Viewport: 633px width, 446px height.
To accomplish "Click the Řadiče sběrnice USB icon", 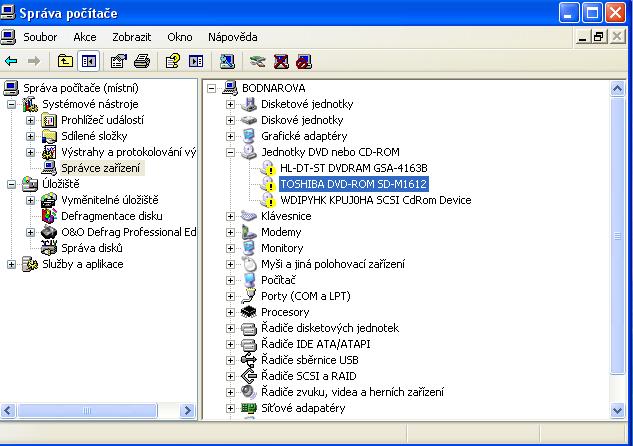I will 249,360.
